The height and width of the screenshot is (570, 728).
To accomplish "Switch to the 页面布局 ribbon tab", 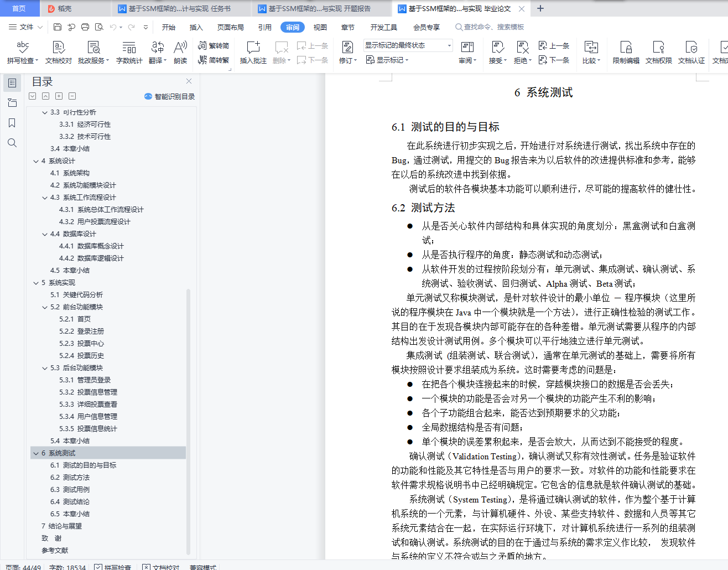I will point(231,27).
